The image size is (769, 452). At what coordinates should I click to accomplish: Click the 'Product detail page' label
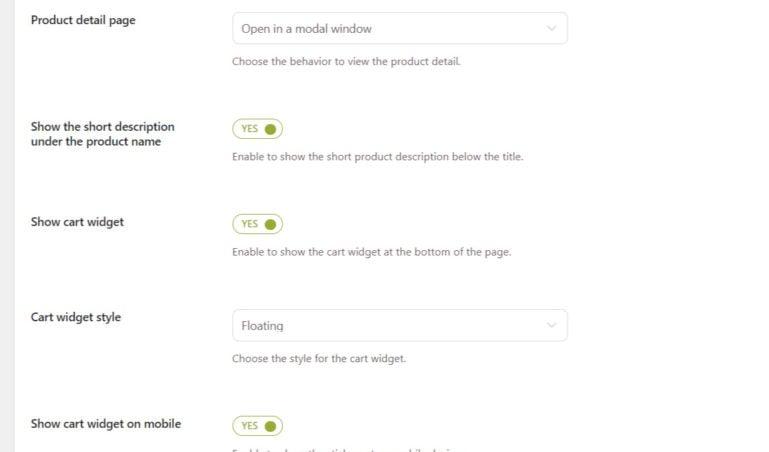[83, 21]
